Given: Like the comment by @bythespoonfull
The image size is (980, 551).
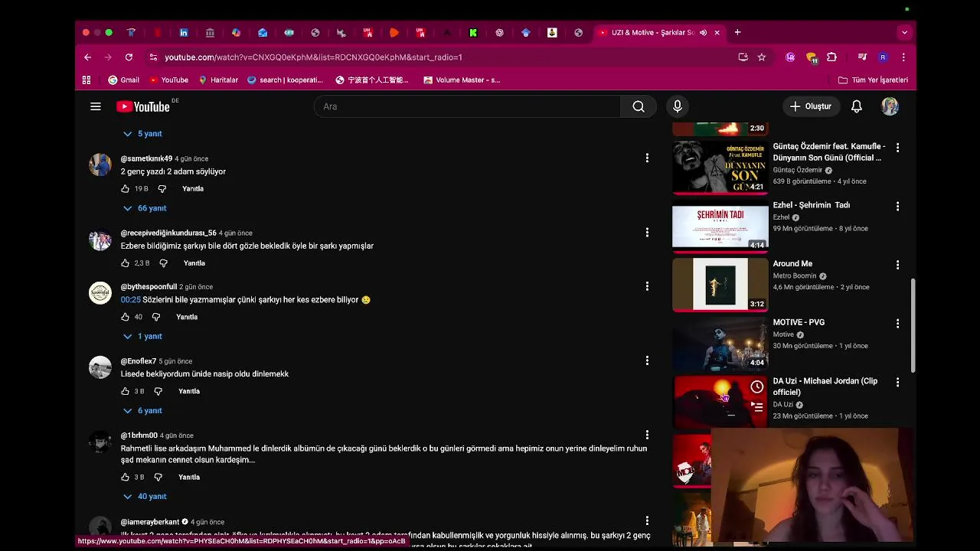Looking at the screenshot, I should pyautogui.click(x=126, y=317).
